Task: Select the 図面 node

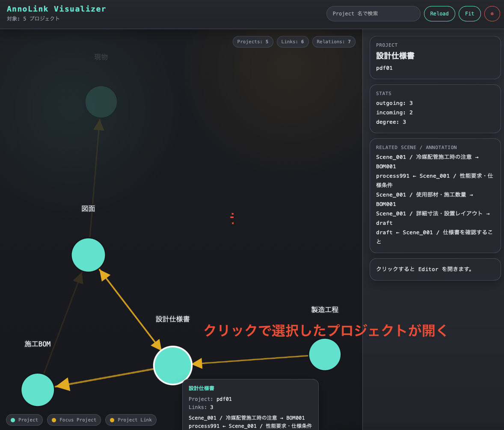Action: point(88,255)
